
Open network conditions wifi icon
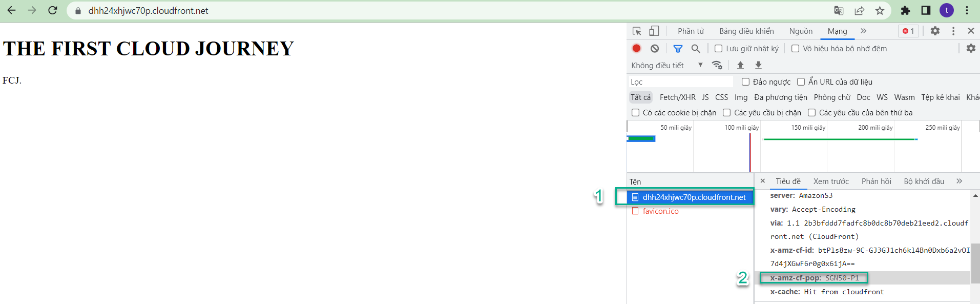pos(717,65)
